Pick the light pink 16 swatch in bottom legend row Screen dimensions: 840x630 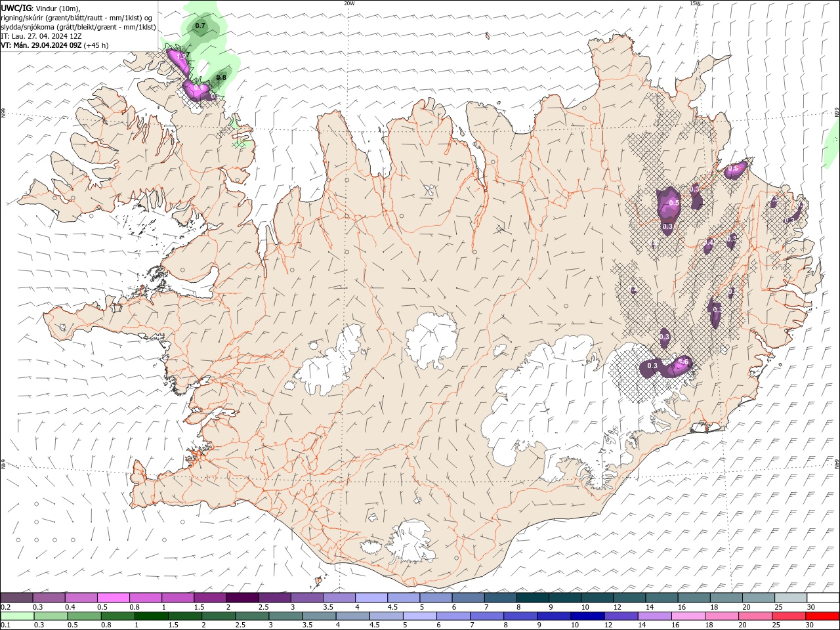(x=688, y=616)
